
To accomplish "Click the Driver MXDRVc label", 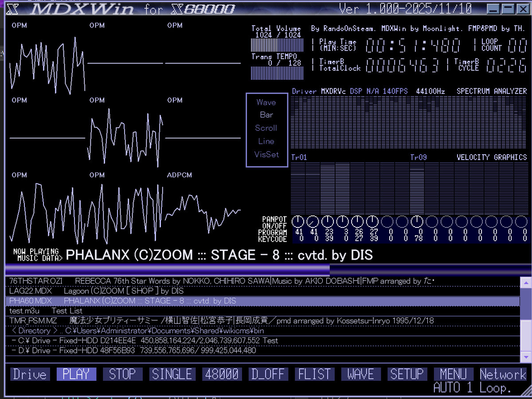I will (319, 91).
